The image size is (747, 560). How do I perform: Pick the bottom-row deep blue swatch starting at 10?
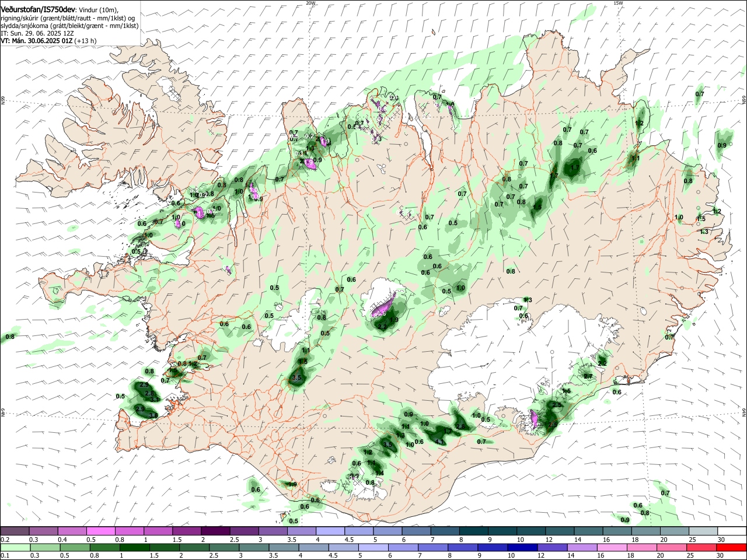click(x=522, y=547)
